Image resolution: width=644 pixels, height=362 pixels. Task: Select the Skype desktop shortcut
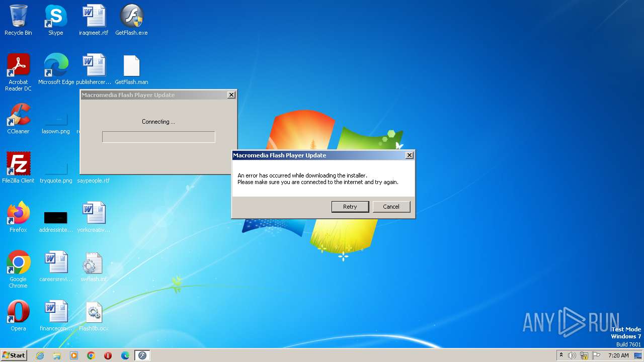[x=55, y=20]
